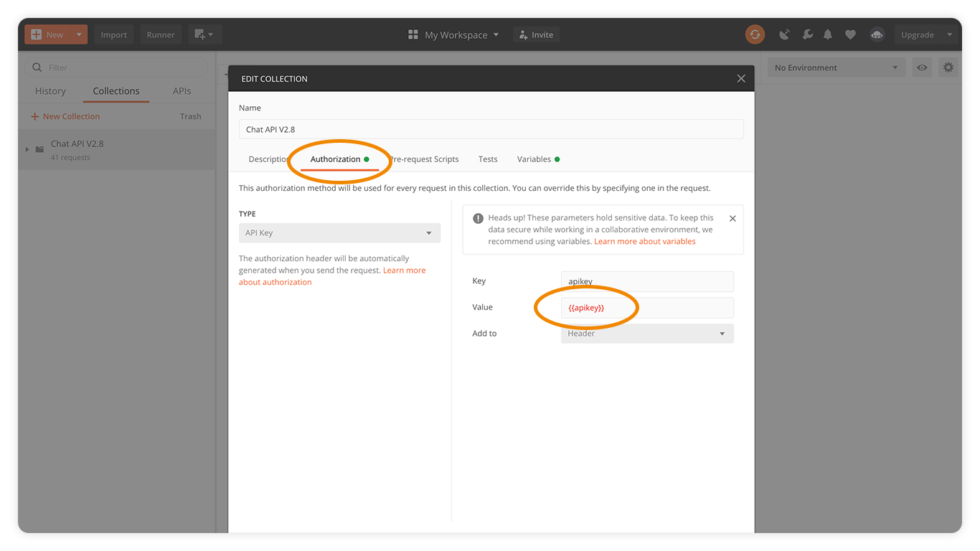The height and width of the screenshot is (551, 980).
Task: Click the warning icon in the banner
Action: tap(479, 218)
